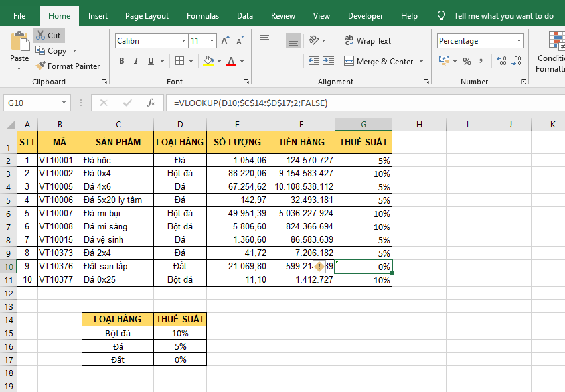Click the error warning icon on row 10
The width and height of the screenshot is (565, 392).
coord(319,266)
